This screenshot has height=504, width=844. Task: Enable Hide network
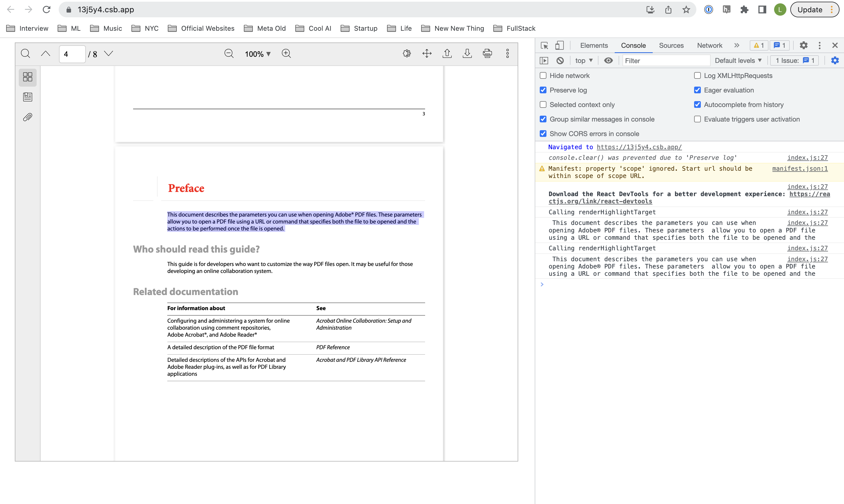(543, 75)
